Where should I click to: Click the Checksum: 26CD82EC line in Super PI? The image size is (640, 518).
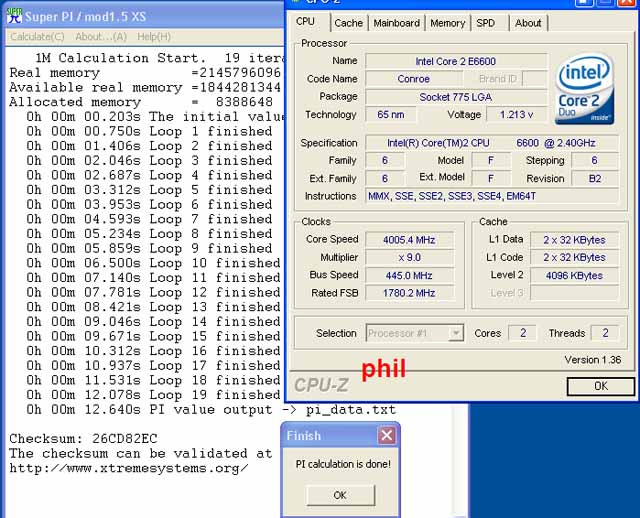(x=83, y=439)
